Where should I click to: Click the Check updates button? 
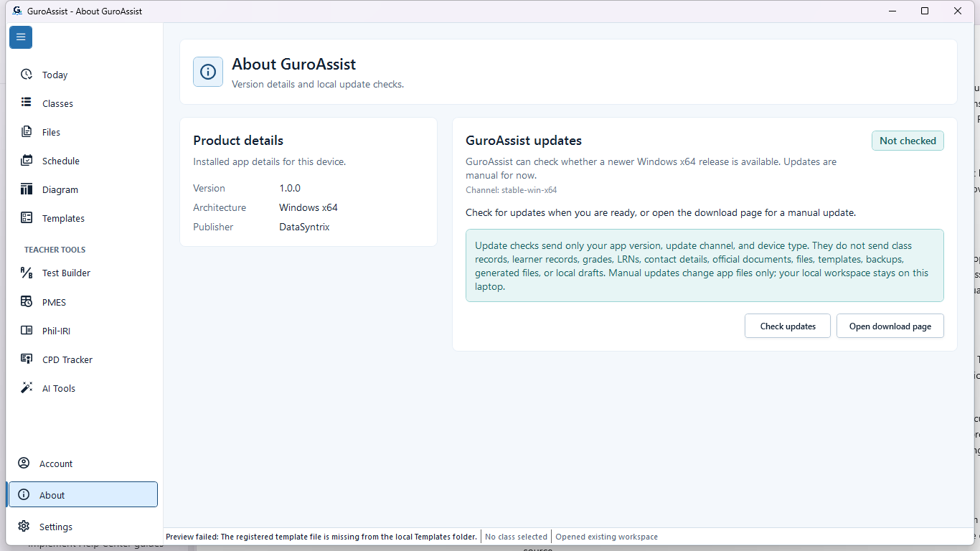(788, 326)
